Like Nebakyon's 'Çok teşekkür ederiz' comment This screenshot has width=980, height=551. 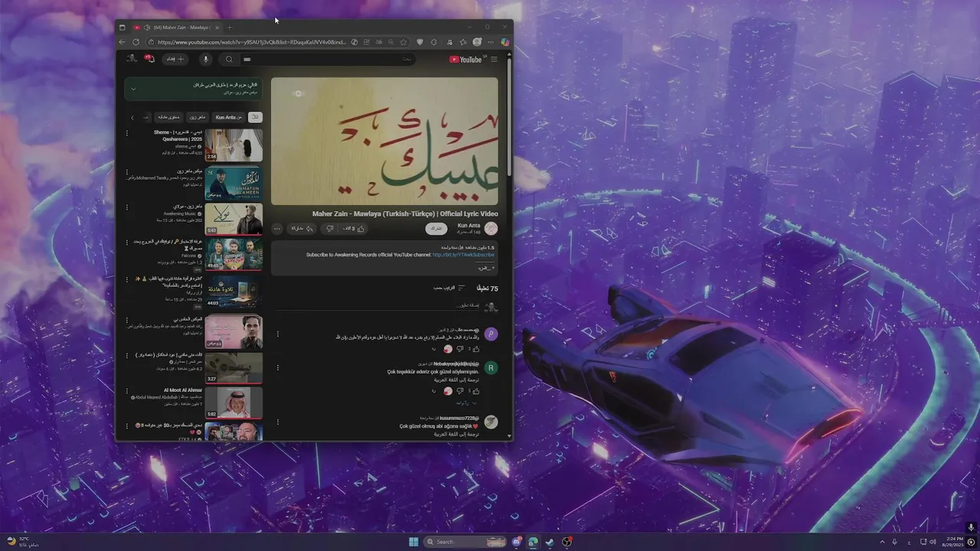475,391
